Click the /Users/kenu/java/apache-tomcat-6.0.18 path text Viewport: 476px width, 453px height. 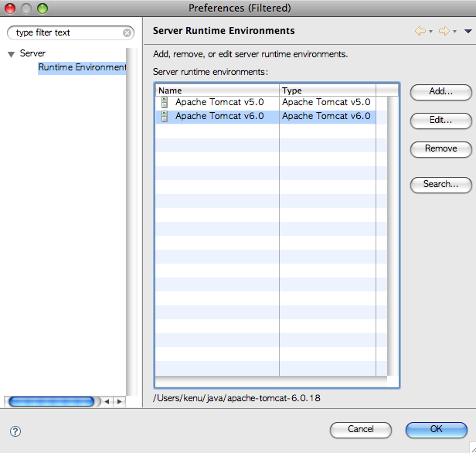[236, 398]
